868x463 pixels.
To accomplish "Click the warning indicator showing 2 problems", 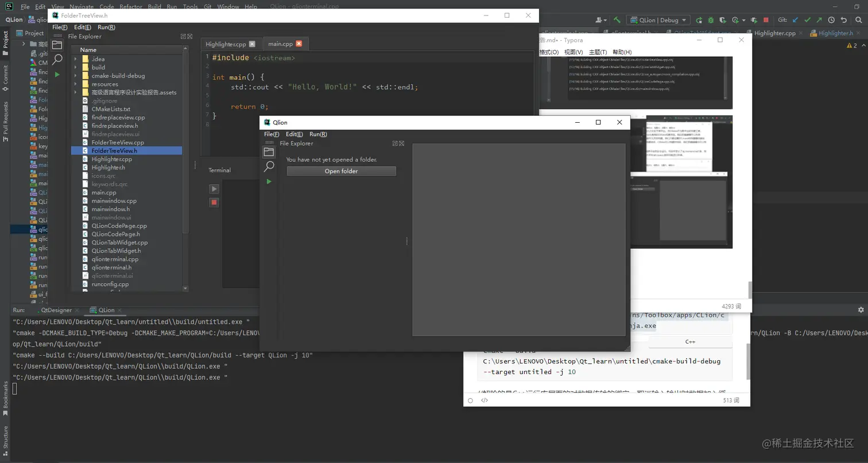I will pos(852,45).
